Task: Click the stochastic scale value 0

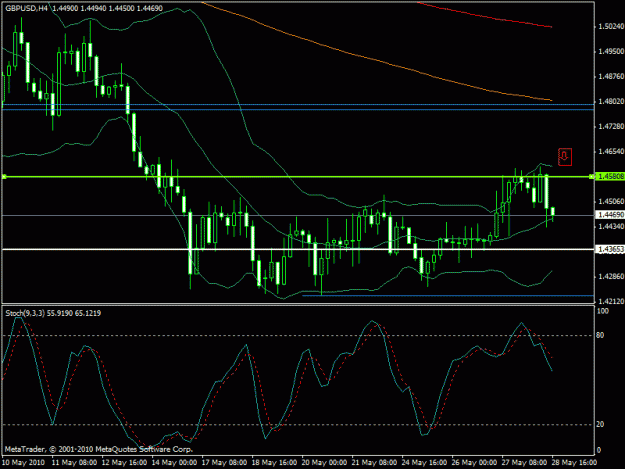Action: click(599, 451)
